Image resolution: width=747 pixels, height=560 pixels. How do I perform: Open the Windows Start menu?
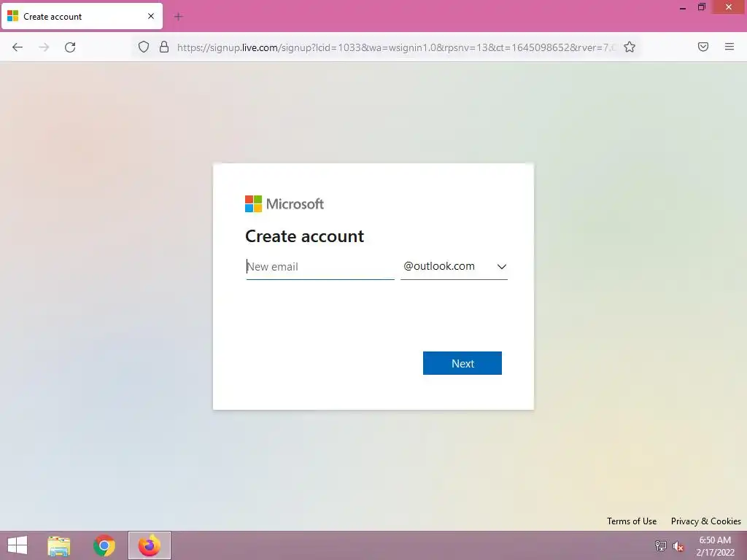18,545
